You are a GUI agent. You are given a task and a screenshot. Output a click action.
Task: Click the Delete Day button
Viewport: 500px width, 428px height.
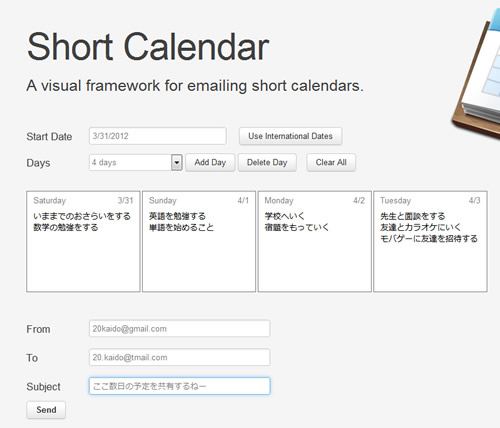[267, 163]
